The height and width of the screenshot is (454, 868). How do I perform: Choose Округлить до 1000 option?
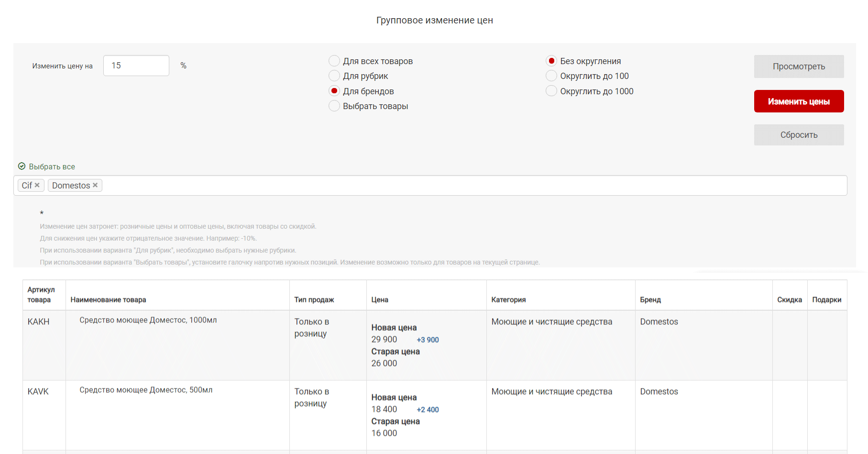tap(551, 91)
